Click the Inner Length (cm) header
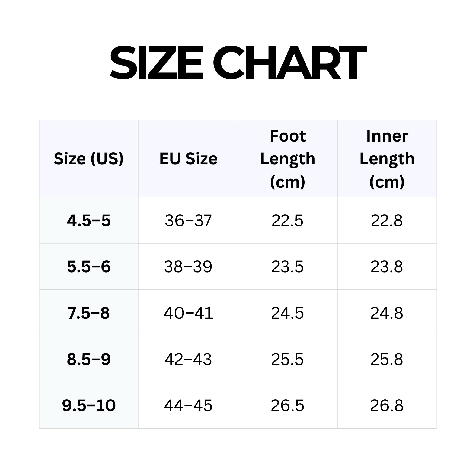This screenshot has width=476, height=476. pos(387,159)
